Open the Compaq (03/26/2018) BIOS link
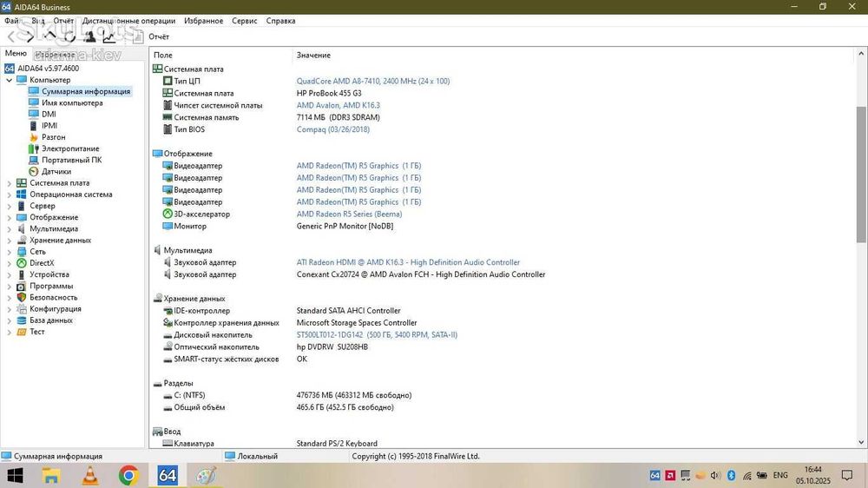 pos(332,129)
